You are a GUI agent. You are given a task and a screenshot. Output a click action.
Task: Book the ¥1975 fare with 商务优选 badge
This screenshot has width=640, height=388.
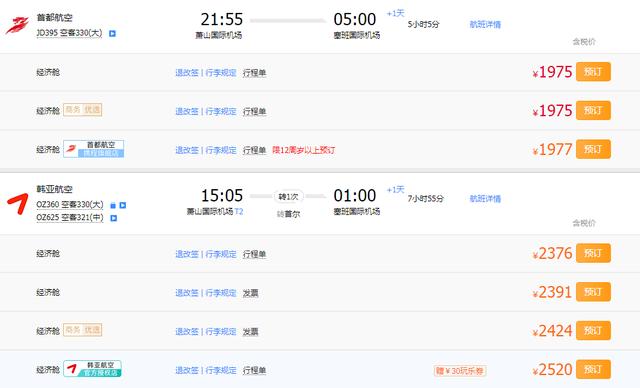(x=593, y=111)
